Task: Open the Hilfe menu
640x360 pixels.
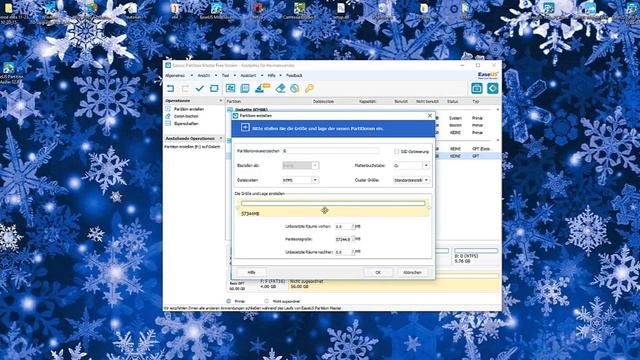Action: pyautogui.click(x=271, y=76)
